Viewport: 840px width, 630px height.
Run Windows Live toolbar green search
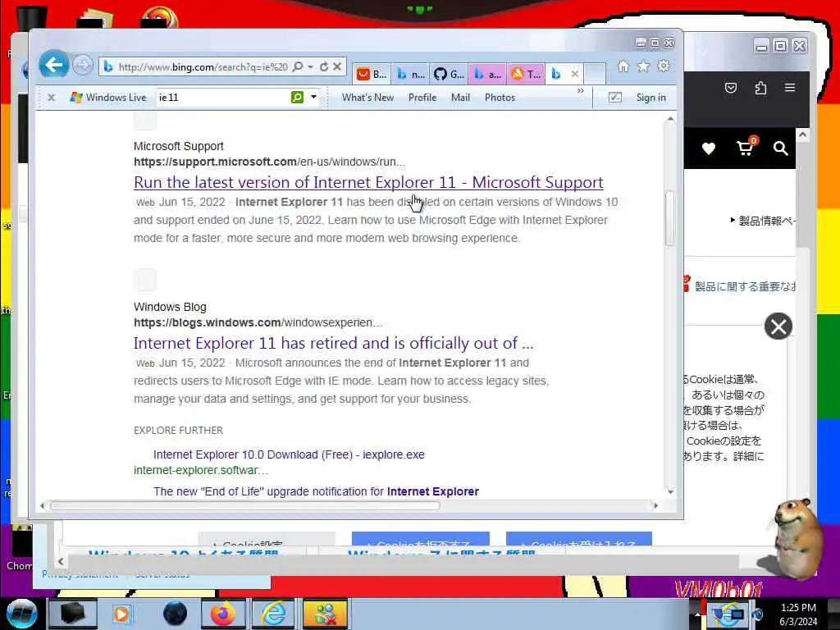pyautogui.click(x=297, y=97)
